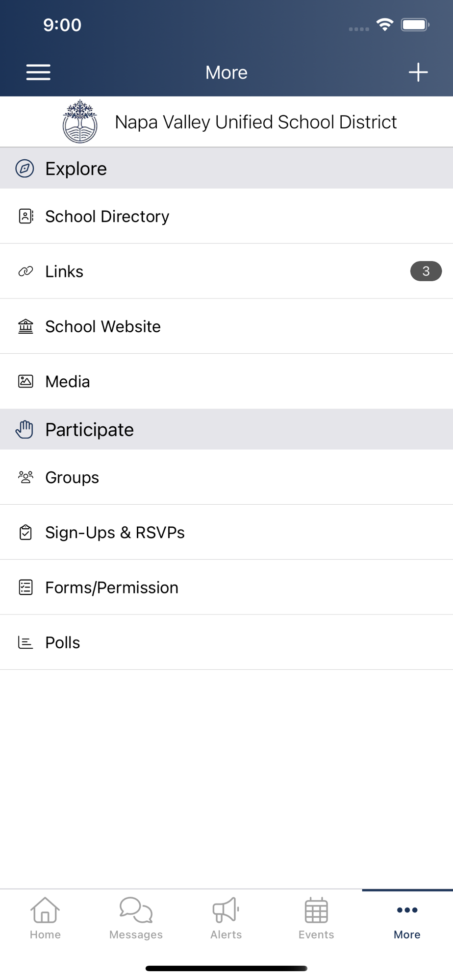Open School Directory
The image size is (453, 980).
click(x=226, y=216)
